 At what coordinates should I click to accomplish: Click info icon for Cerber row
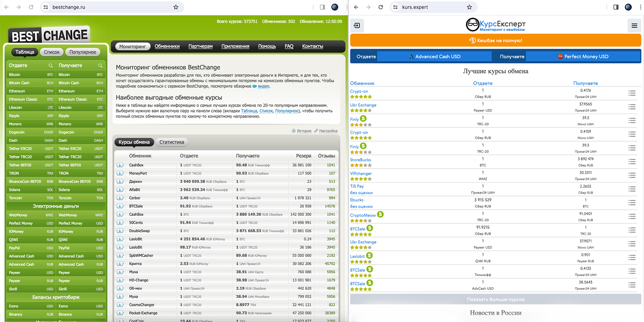[120, 198]
